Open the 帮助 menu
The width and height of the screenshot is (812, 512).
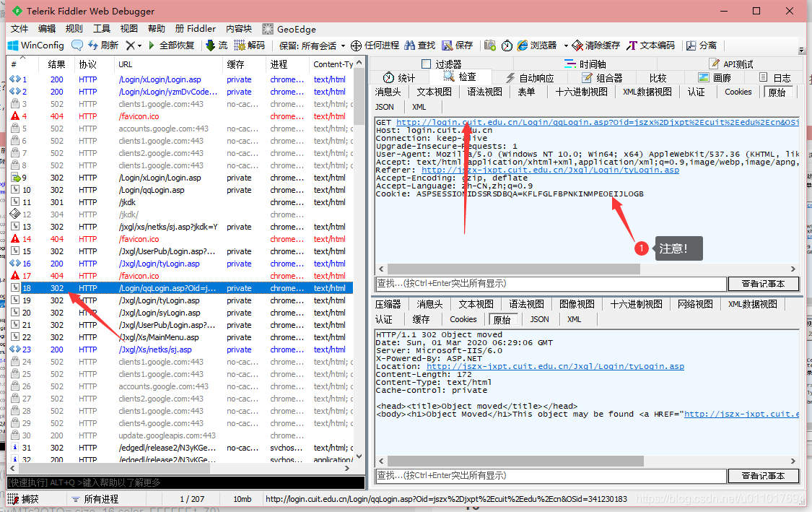click(157, 29)
